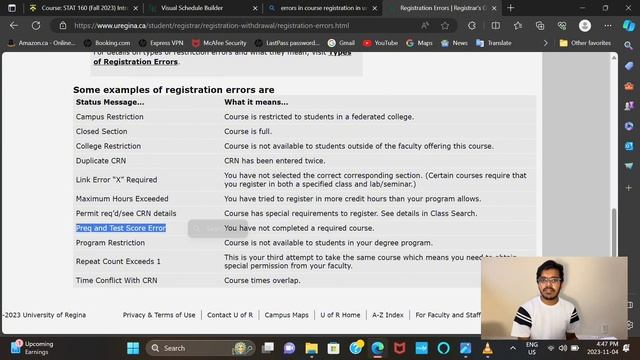Image resolution: width=640 pixels, height=360 pixels.
Task: Close the Course STAT 160 tab
Action: [136, 8]
